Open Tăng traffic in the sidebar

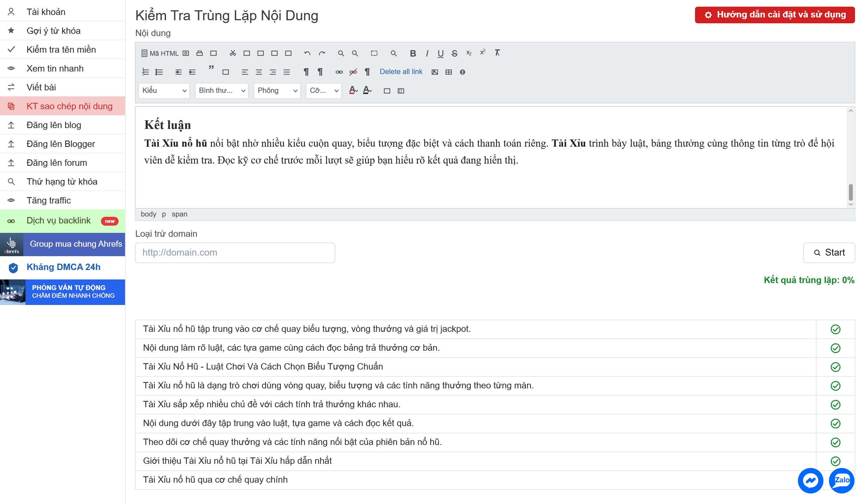[62, 200]
